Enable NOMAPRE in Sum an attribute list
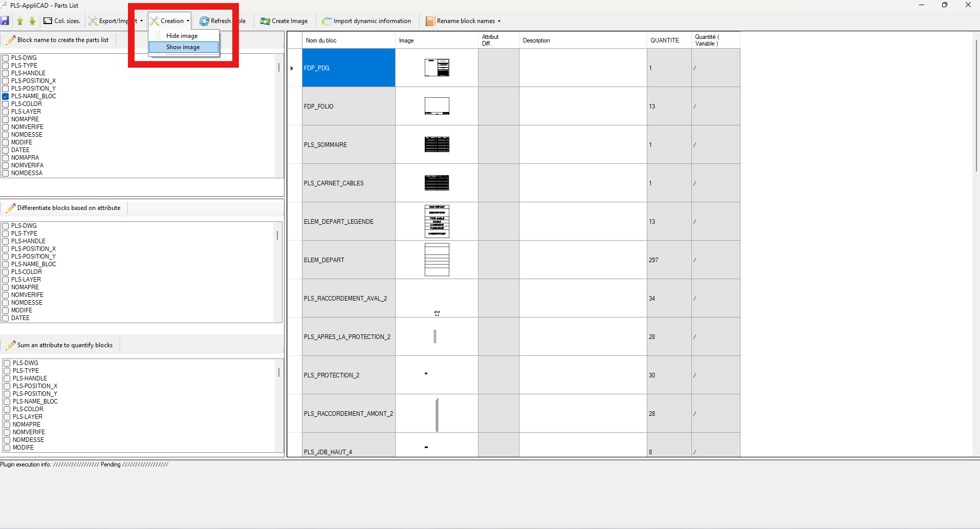Image resolution: width=980 pixels, height=529 pixels. point(7,425)
